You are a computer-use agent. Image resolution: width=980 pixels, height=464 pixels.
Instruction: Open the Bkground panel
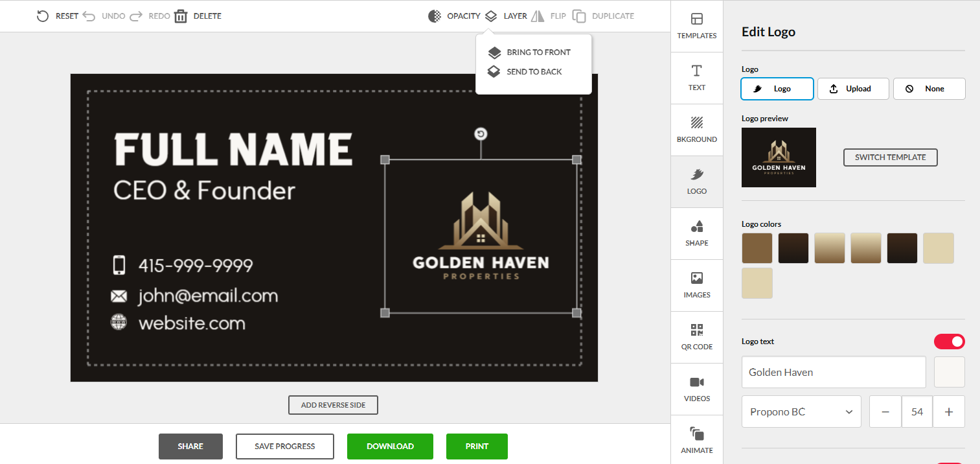click(x=697, y=130)
